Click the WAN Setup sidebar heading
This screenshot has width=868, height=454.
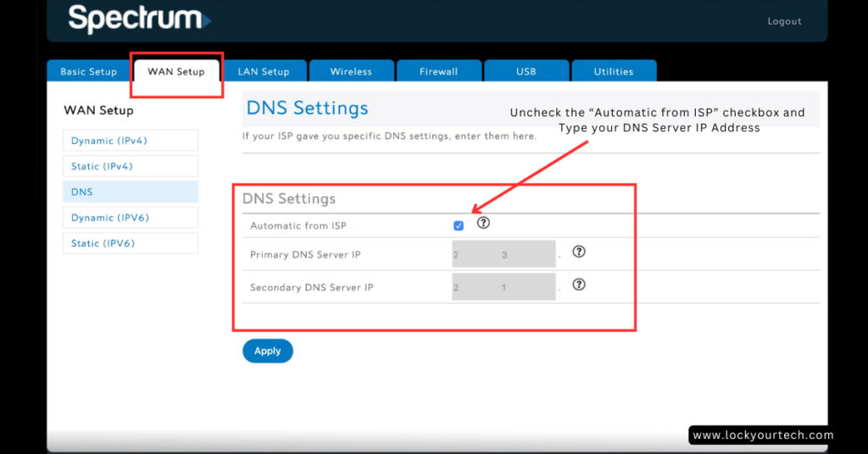coord(98,110)
